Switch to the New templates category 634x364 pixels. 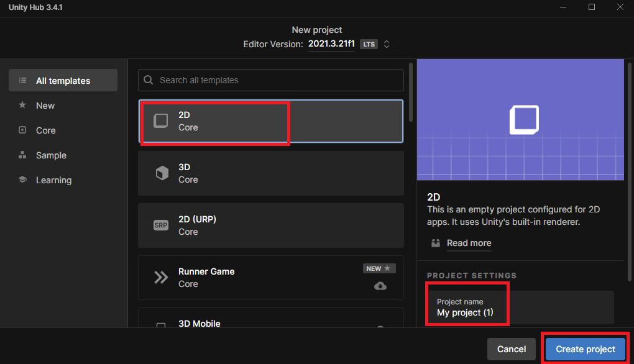pyautogui.click(x=45, y=106)
